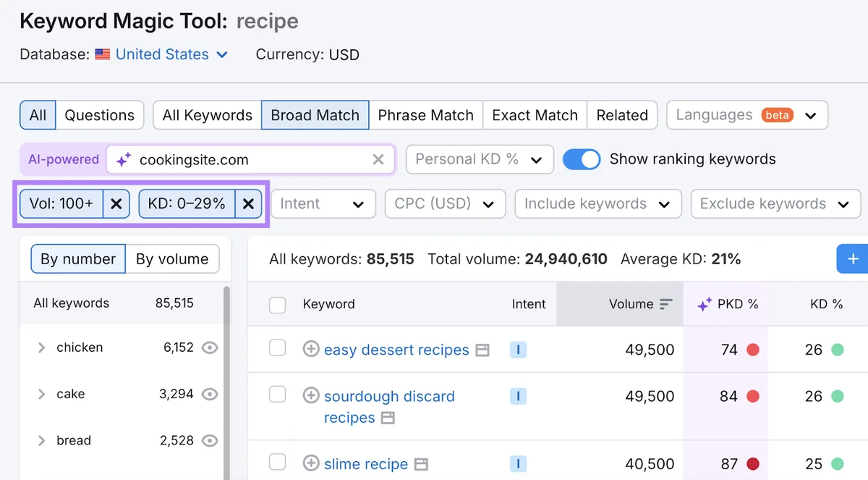Click the AI sparkle icon beside cookingsite.com

tap(124, 159)
